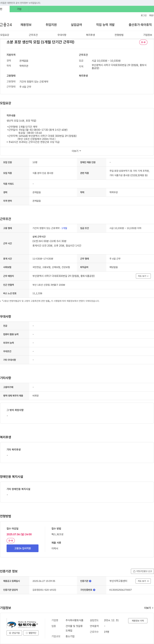Screen dimensions: 154x644
Task: Click 설립연도 value 2014. 12. 31
Action: click(111, 620)
